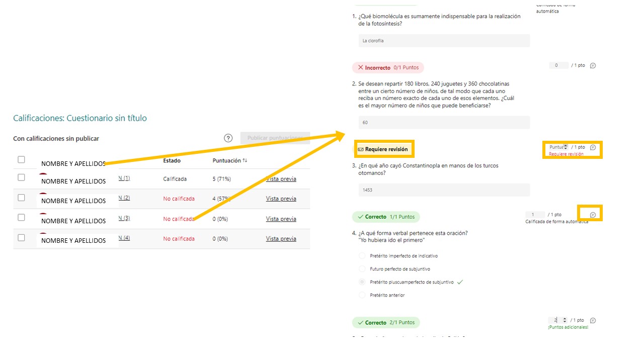Click the Incorrecto 0/1 Puntos badge
644x362 pixels.
coord(388,67)
